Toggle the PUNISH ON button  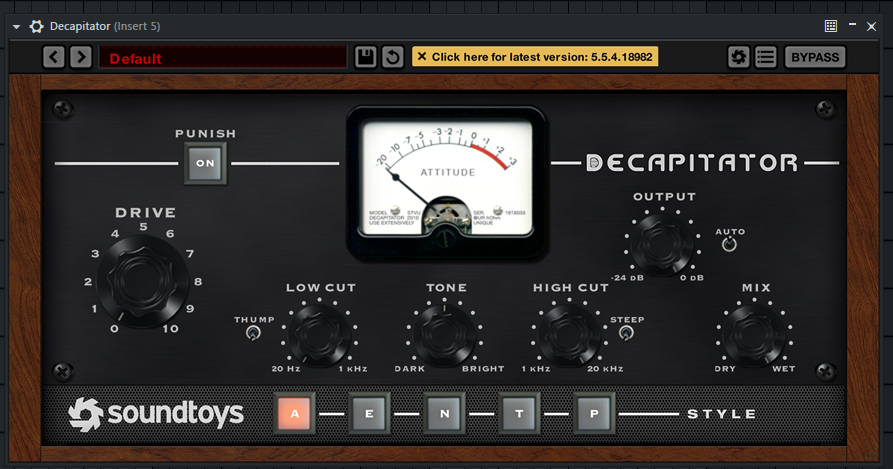[205, 163]
